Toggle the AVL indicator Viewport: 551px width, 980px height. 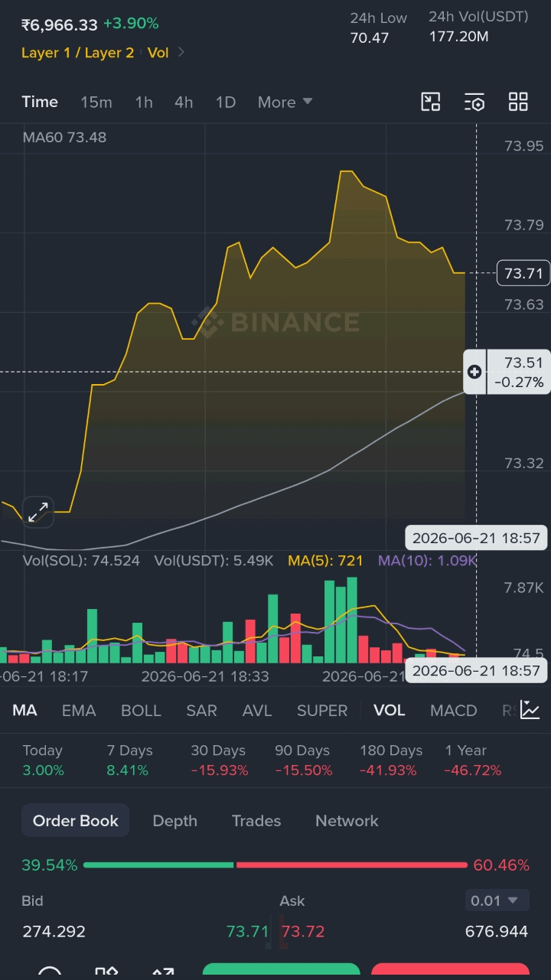point(257,710)
